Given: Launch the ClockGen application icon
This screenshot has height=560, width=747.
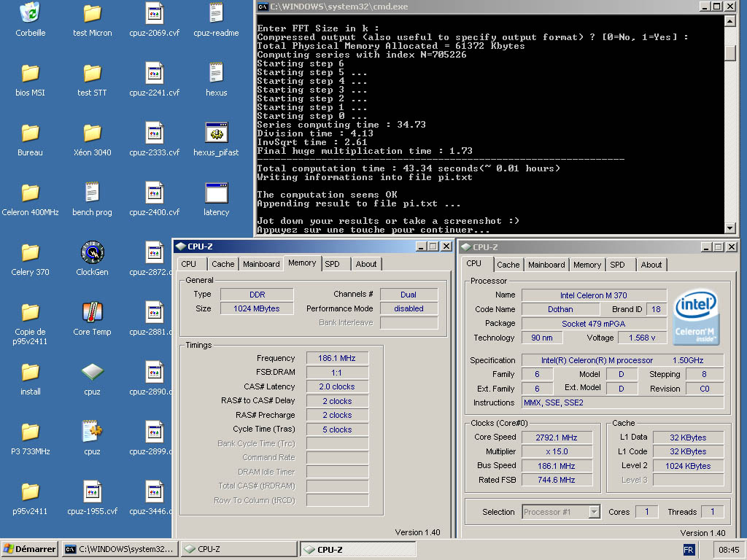Looking at the screenshot, I should tap(92, 253).
